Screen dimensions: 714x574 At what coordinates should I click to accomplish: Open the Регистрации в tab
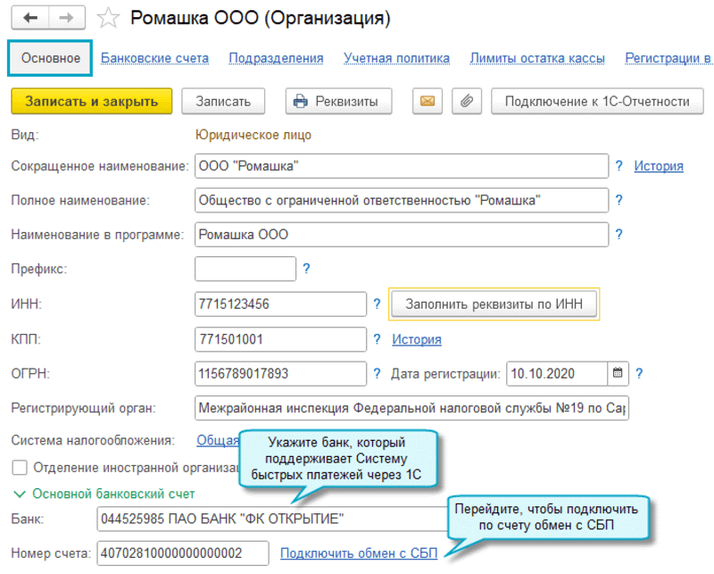tap(669, 58)
